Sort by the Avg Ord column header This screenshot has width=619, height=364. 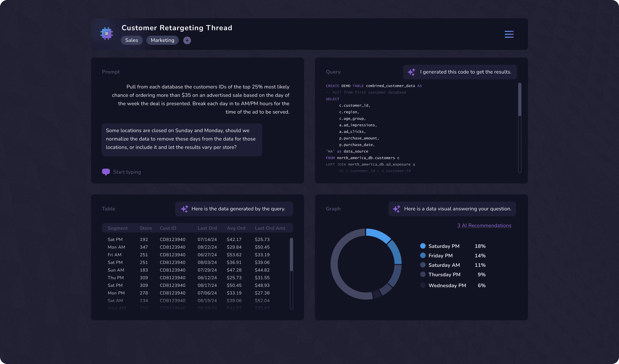pos(236,228)
